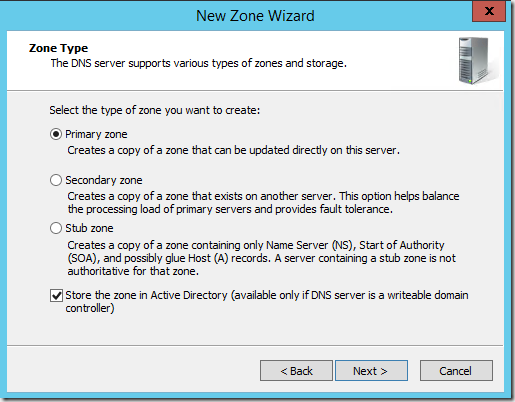Viewport: 515px width, 402px height.
Task: Click the Active Directory checkbox label text
Action: click(x=267, y=302)
